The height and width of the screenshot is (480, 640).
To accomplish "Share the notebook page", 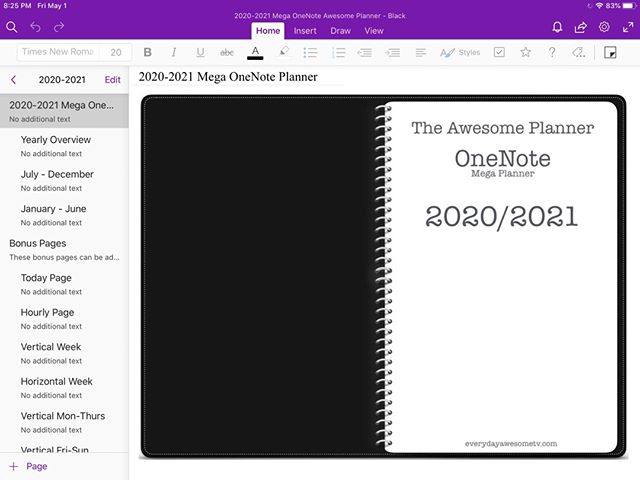I will (x=580, y=27).
